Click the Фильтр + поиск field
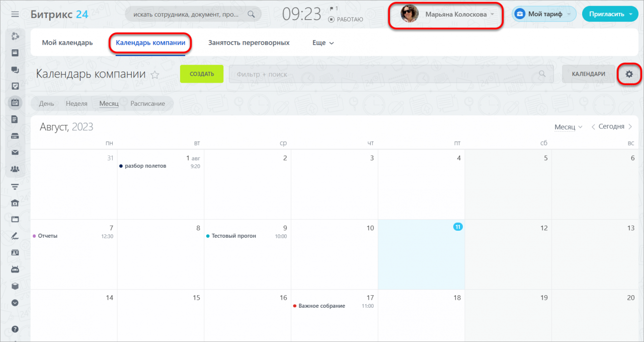 382,74
